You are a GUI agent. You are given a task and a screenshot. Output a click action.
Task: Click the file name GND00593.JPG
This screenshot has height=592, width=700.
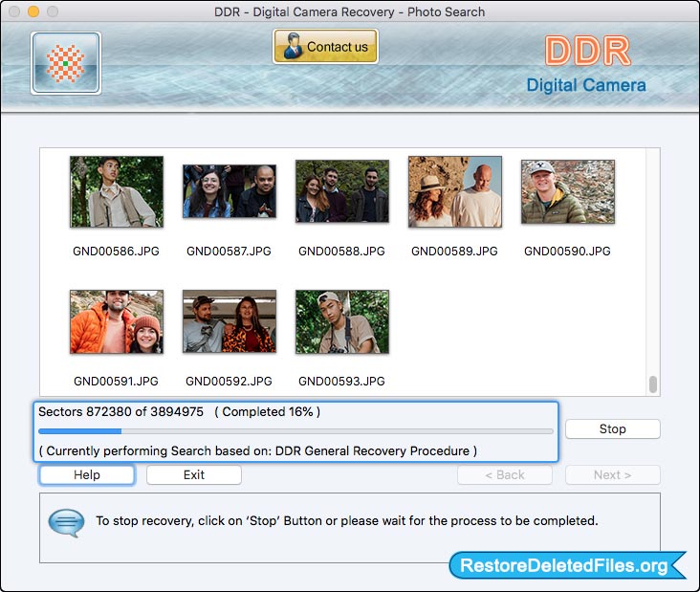point(341,381)
